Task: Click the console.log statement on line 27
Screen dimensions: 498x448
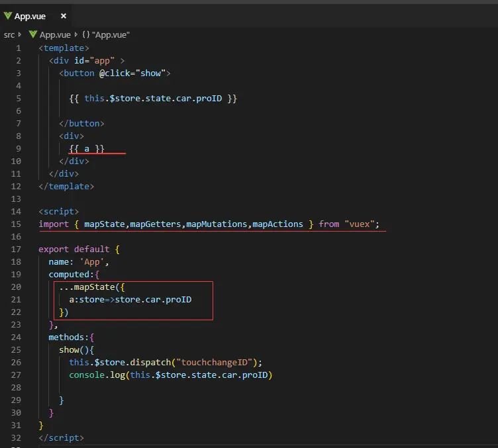Action: point(171,375)
